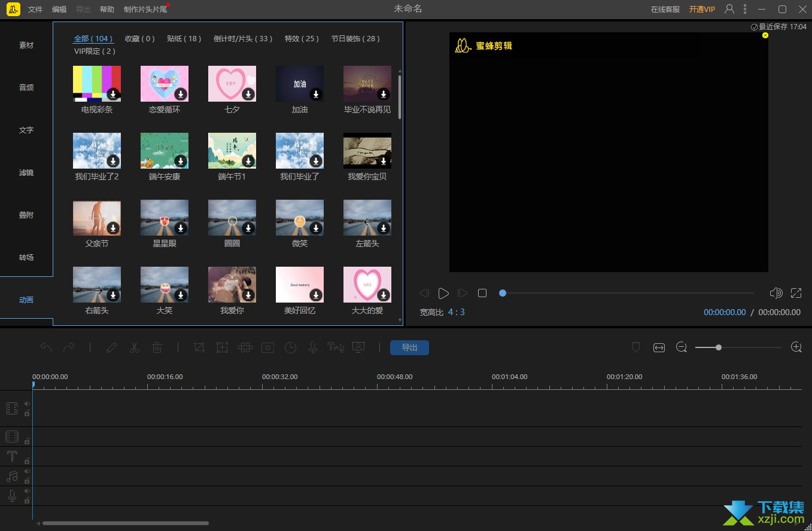Screen dimensions: 812x531
Task: Lock the voice-over microphone track
Action: [27, 501]
